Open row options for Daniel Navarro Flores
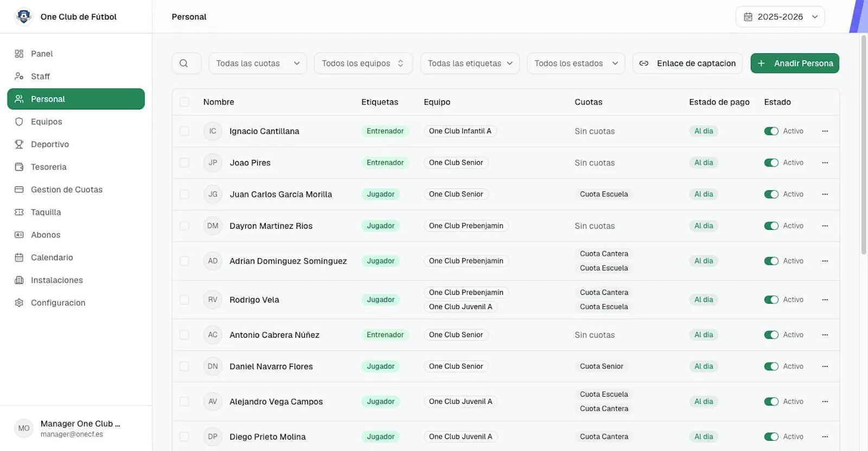This screenshot has width=868, height=451. (x=825, y=366)
